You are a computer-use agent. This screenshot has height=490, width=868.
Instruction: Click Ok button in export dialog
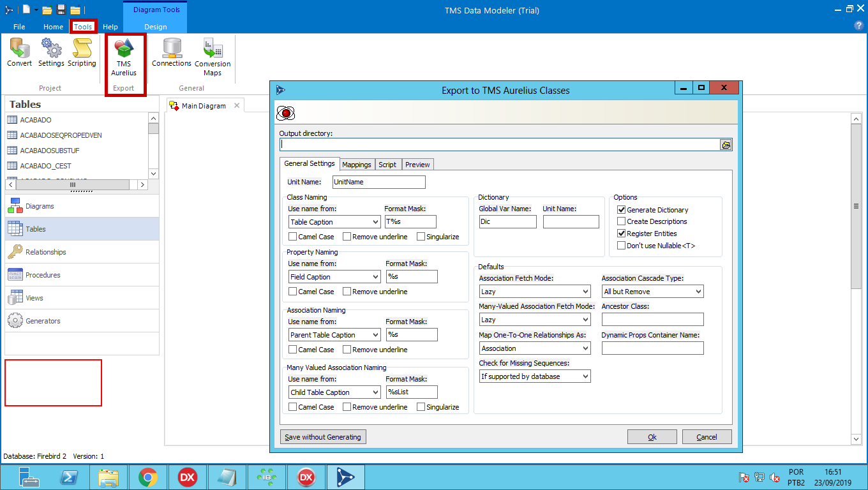click(x=652, y=437)
